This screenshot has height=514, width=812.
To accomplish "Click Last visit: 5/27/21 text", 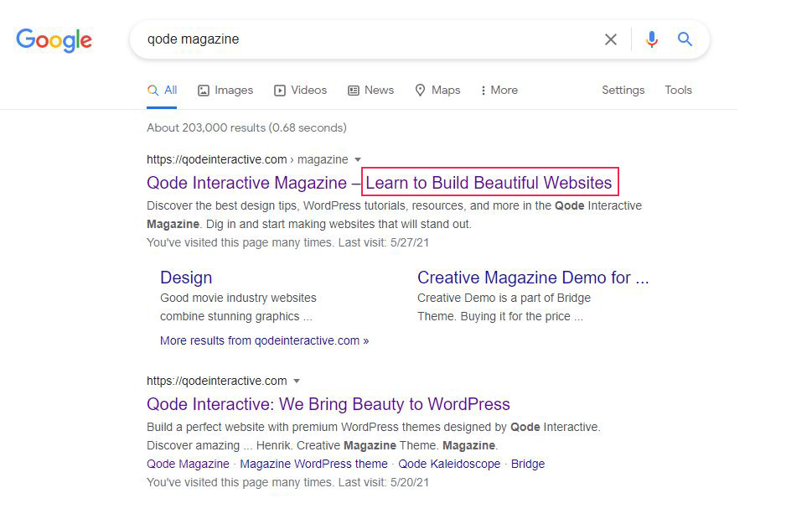I will click(384, 242).
